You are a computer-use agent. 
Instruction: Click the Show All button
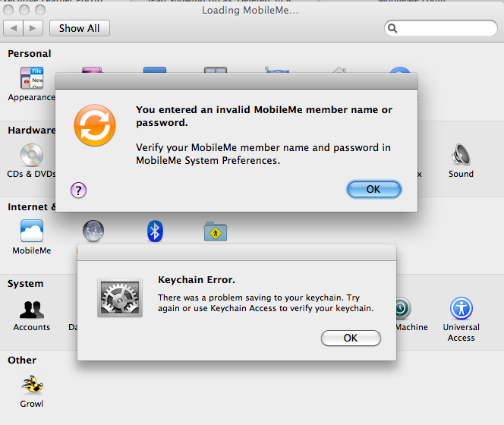tap(80, 28)
